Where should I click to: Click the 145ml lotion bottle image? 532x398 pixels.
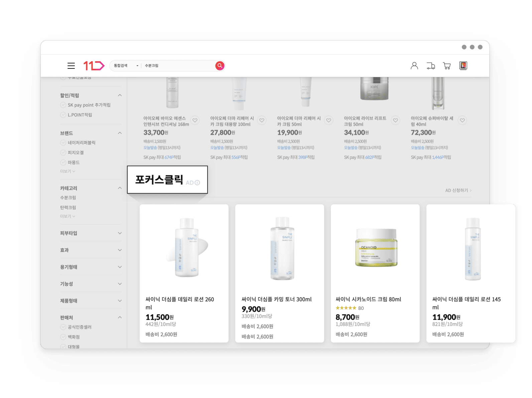(x=473, y=249)
